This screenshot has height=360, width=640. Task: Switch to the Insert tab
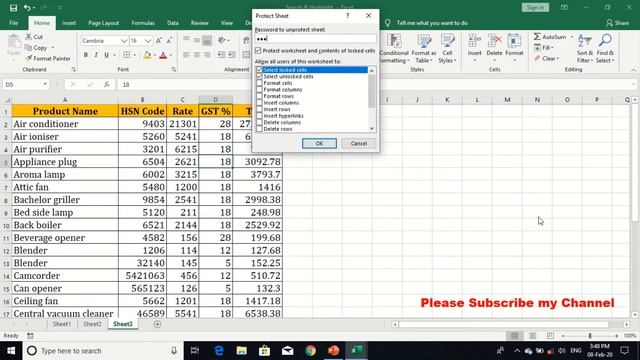(69, 23)
